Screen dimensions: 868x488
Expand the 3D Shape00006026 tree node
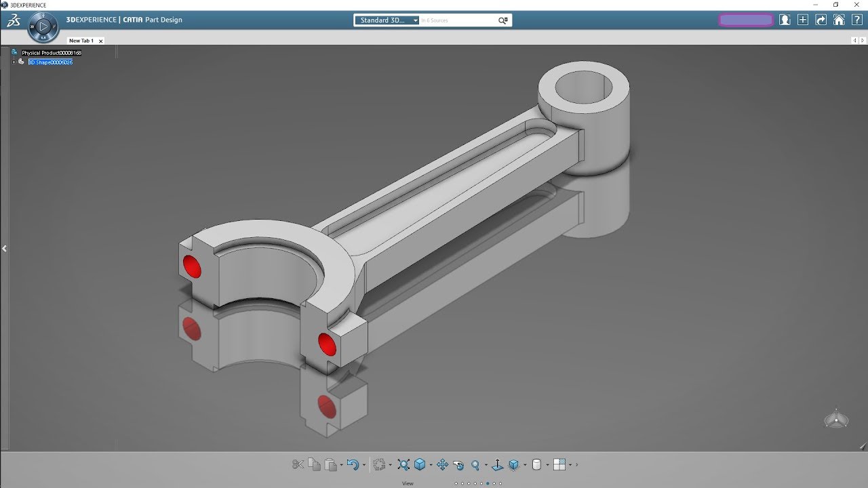coord(14,62)
